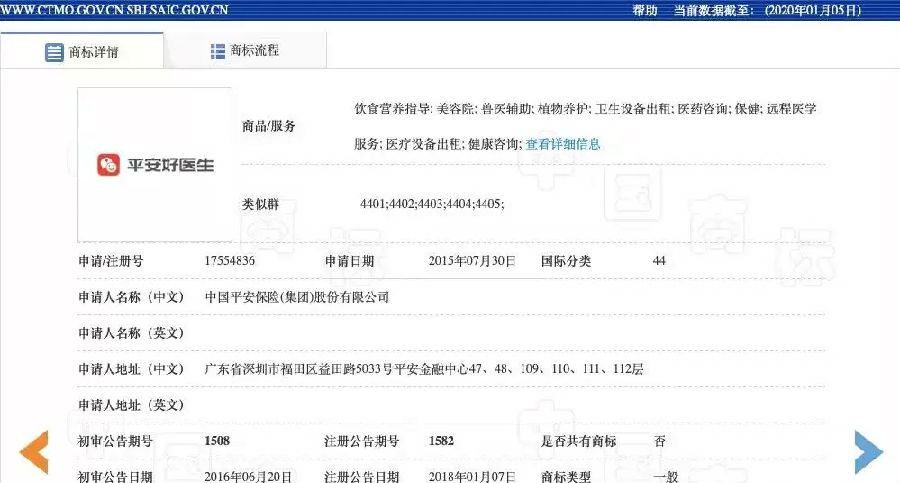Click the red 平安好医生 logo icon
This screenshot has height=483, width=900.
(x=108, y=165)
